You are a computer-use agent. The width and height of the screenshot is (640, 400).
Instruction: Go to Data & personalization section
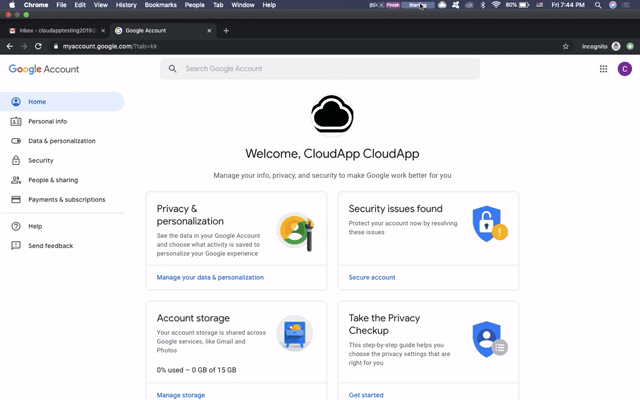(62, 141)
